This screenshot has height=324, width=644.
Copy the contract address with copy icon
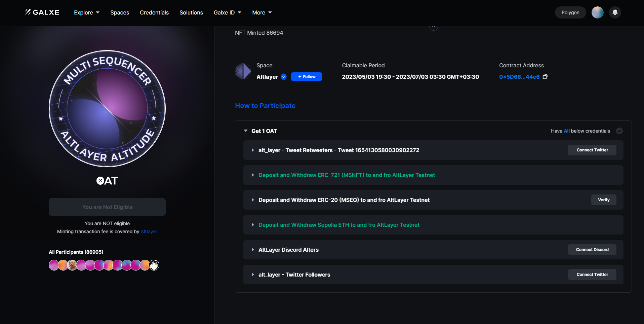[x=545, y=77]
